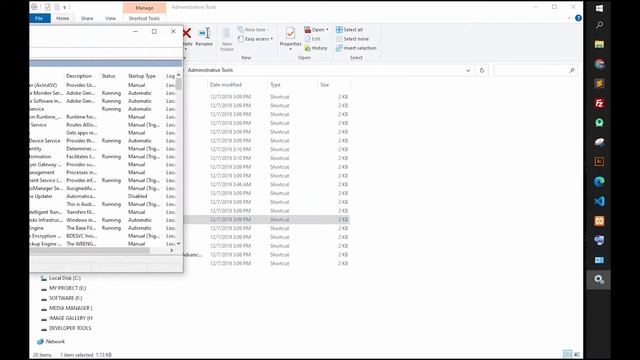Screen dimensions: 640x360
Task: Select Local Disk (C:) in navigation pane
Action: [x=64, y=278]
